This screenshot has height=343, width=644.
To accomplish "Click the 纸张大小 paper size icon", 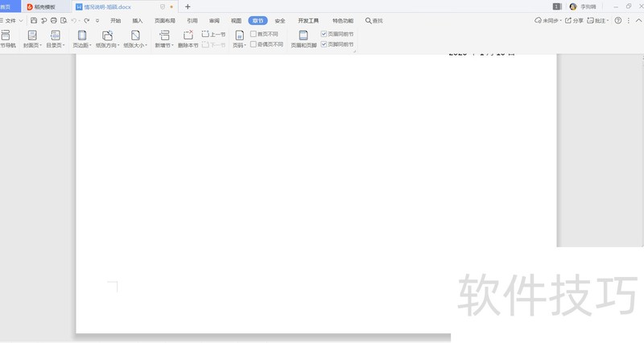I will click(135, 35).
